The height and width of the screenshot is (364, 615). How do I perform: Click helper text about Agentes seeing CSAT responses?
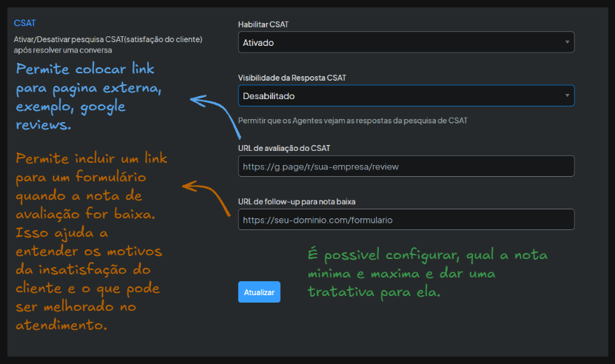353,120
